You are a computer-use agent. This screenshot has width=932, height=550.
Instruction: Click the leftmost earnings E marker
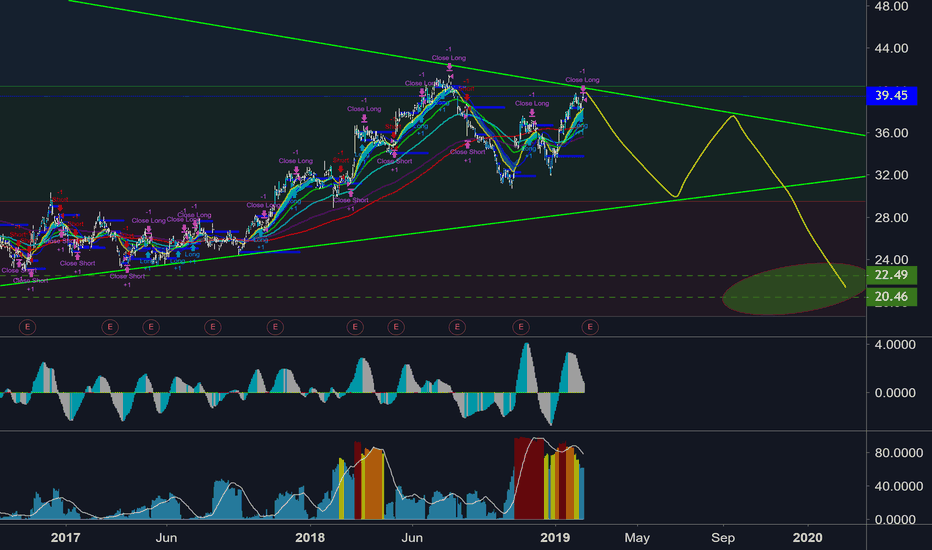(x=27, y=326)
